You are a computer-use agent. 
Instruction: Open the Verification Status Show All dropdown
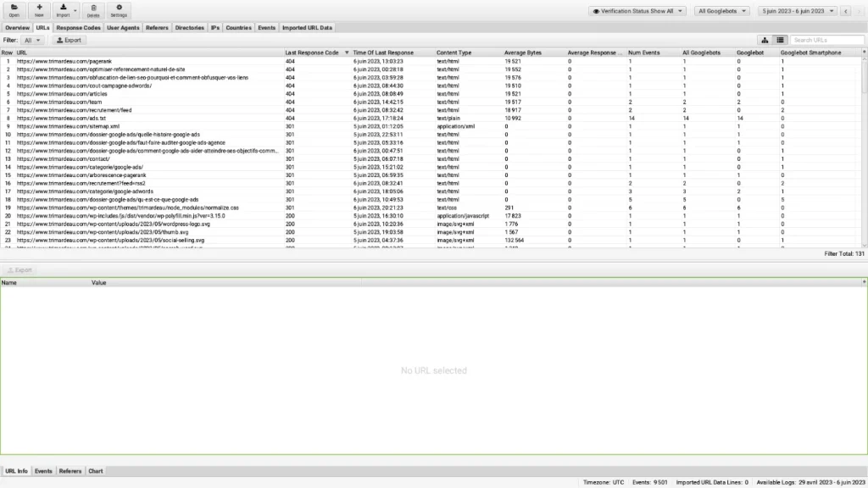[637, 11]
